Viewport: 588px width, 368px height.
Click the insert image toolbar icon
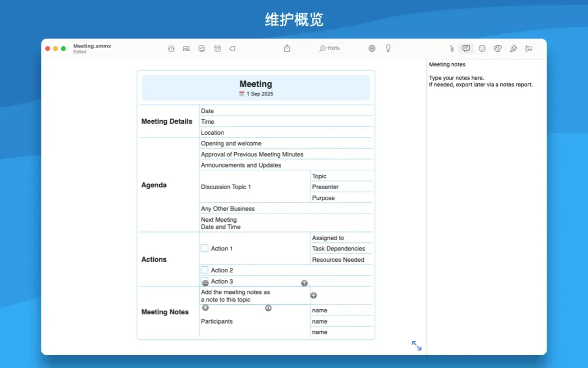186,49
